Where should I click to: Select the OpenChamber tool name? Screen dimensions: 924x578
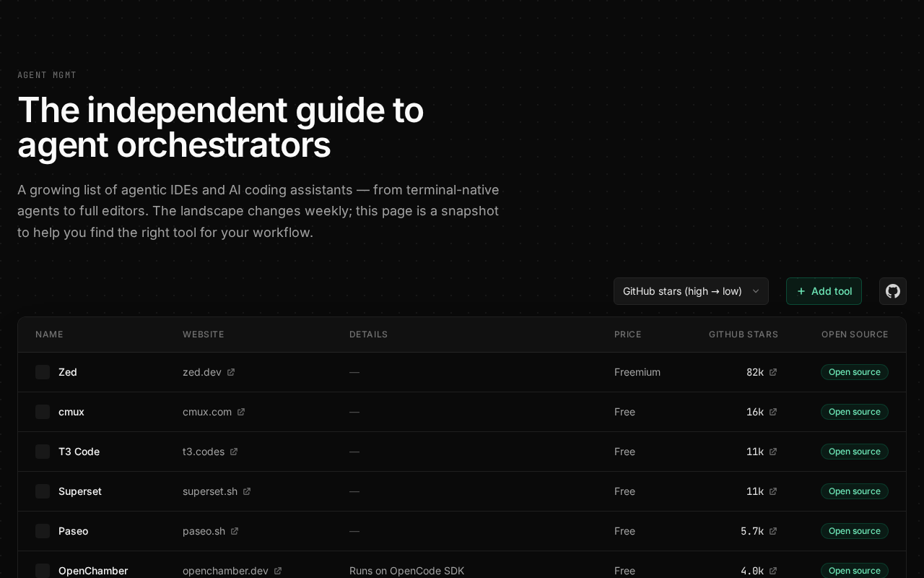click(93, 571)
